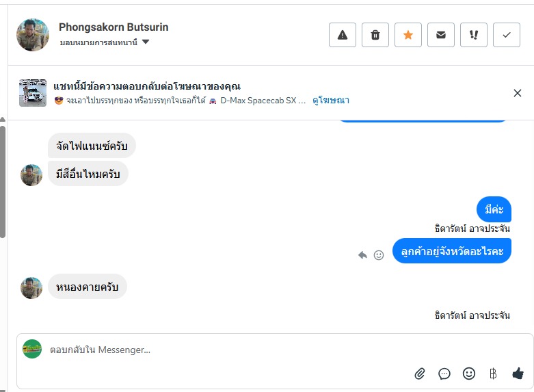The height and width of the screenshot is (392, 534).
Task: Expand the conversation assignment dropdown arrow
Action: 146,42
